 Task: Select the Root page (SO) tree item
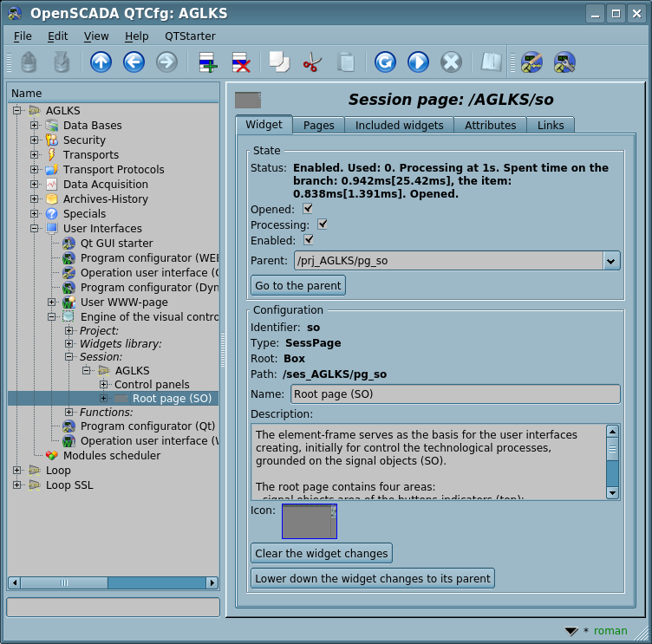[x=172, y=399]
